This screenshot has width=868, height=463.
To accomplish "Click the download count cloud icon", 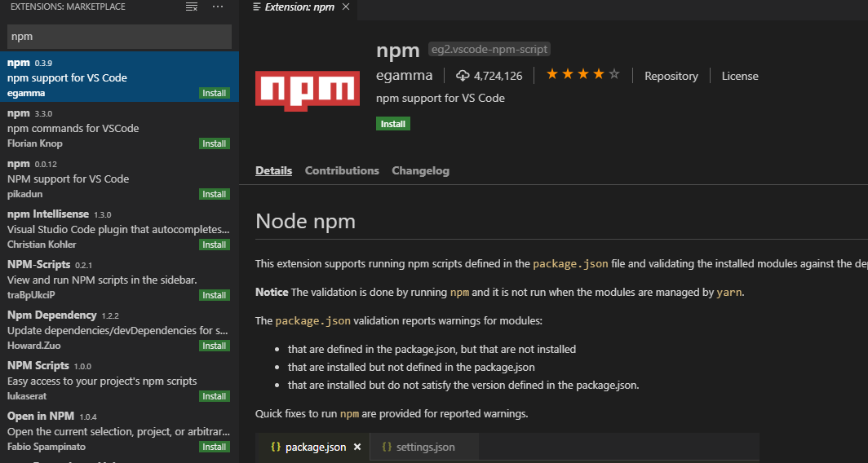I will point(463,76).
